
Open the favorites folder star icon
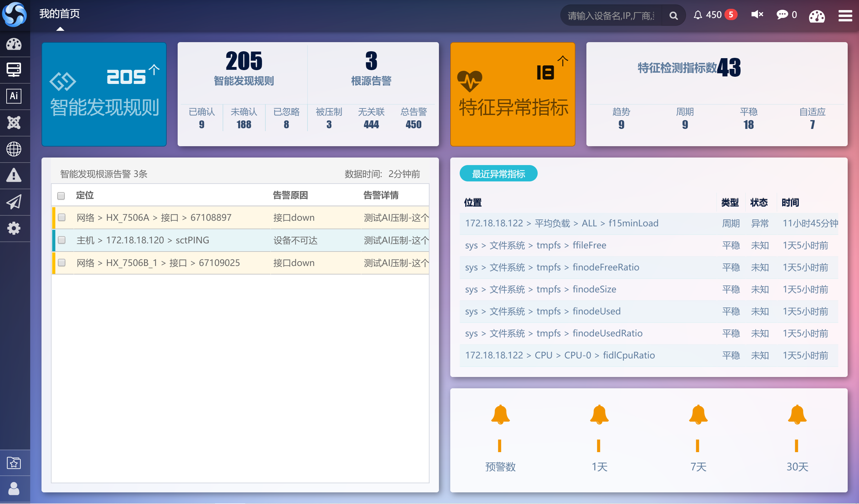pos(14,462)
